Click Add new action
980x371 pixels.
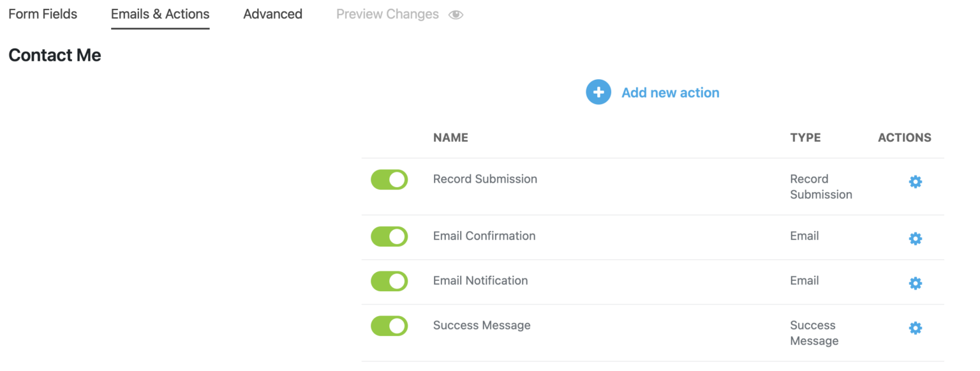coord(670,93)
